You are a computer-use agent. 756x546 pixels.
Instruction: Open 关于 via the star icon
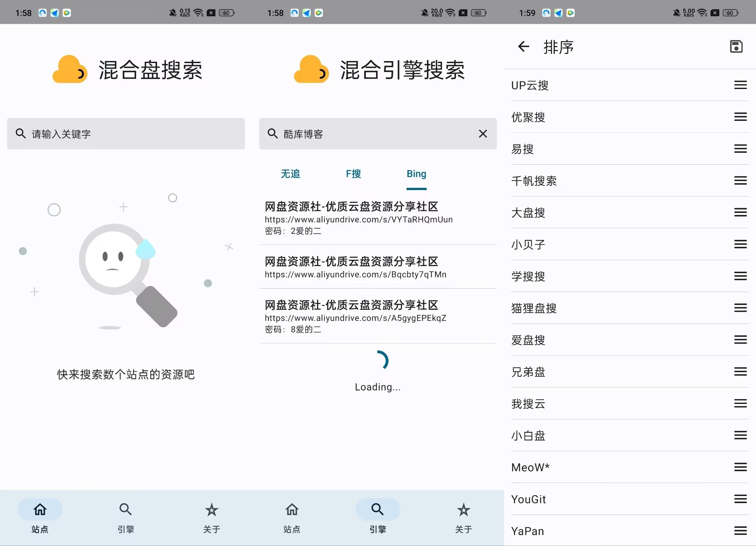point(463,510)
